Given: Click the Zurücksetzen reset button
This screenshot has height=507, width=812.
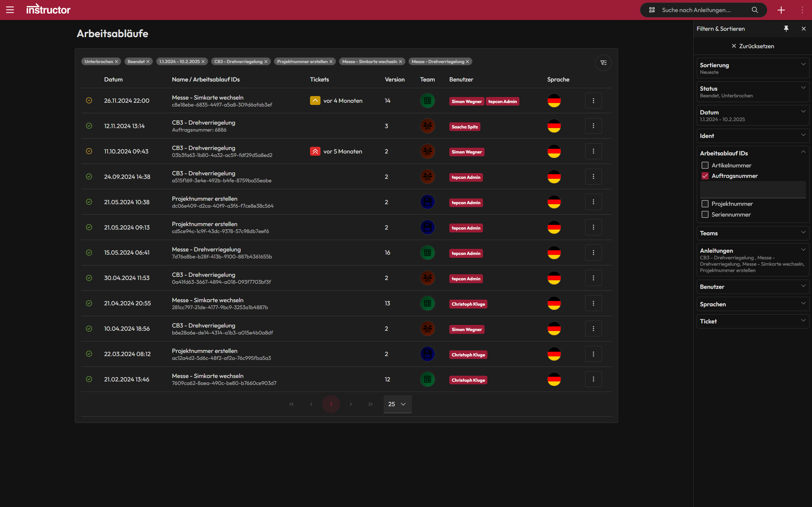Looking at the screenshot, I should [x=753, y=46].
